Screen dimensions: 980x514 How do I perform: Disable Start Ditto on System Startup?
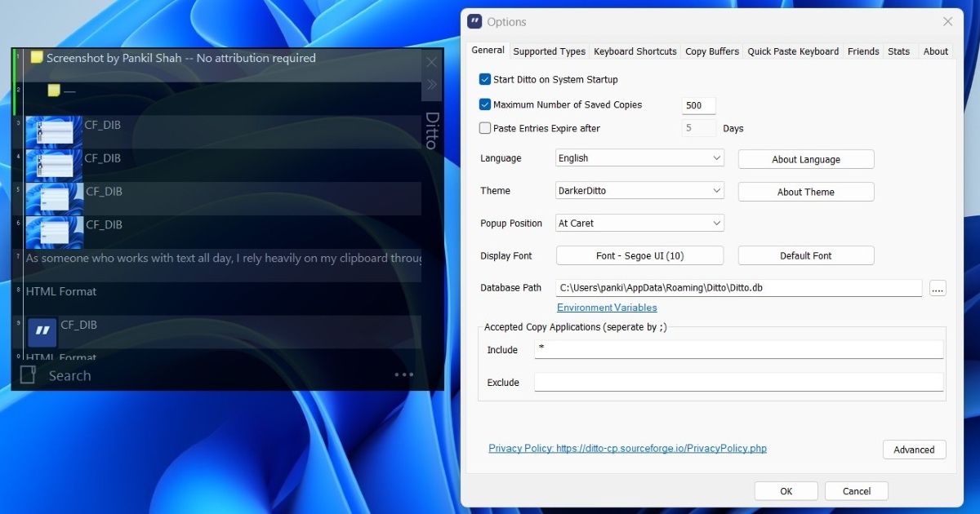point(484,79)
